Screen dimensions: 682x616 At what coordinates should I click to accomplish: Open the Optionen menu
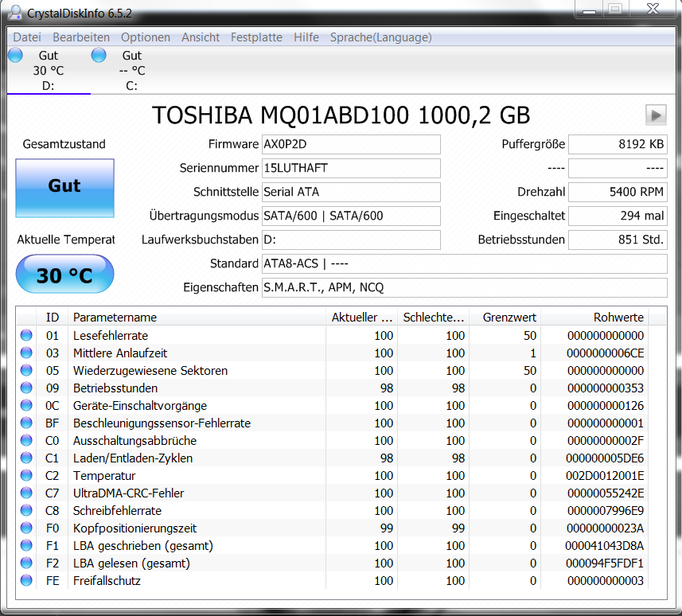coord(146,37)
